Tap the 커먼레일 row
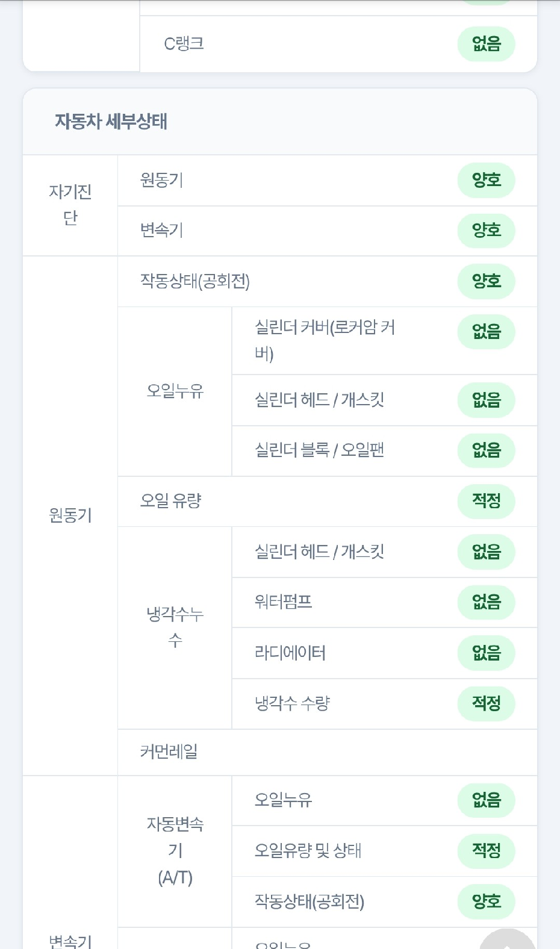The image size is (560, 949). pos(327,752)
